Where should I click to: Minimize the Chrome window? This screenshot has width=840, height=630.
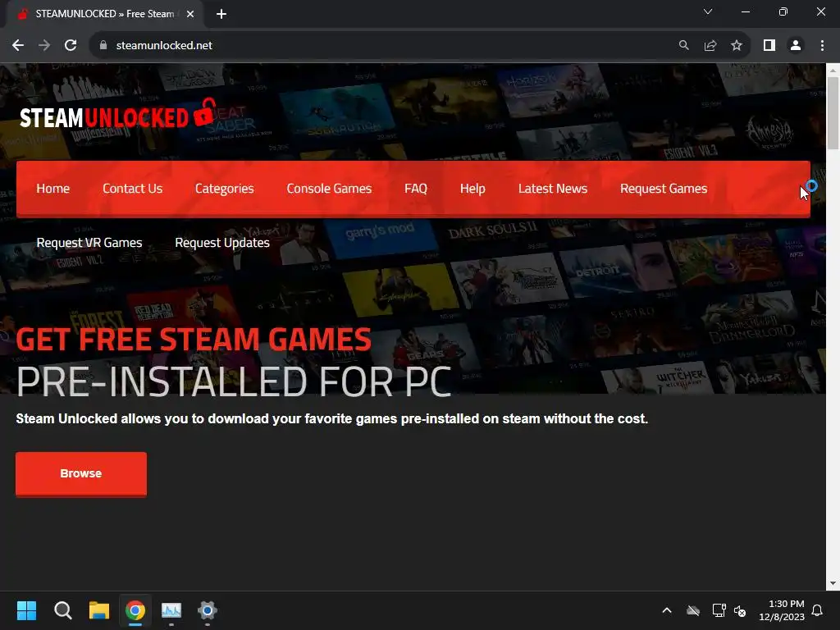[x=745, y=11]
